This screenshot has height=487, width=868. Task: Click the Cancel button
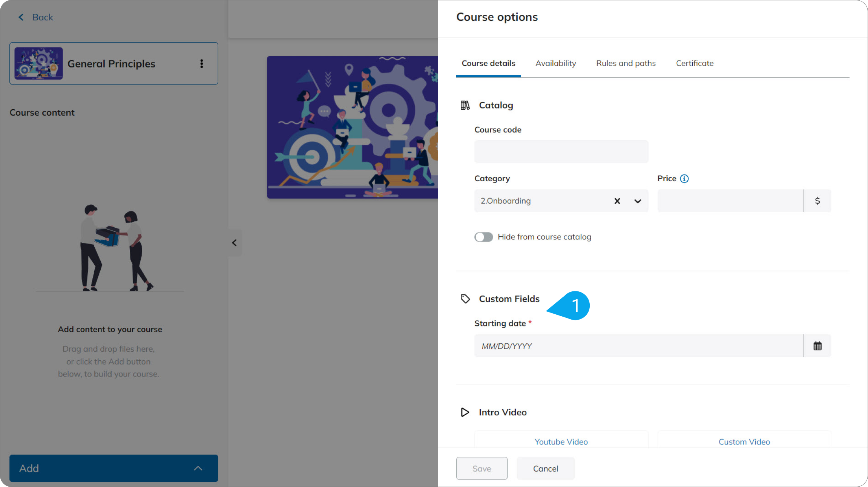546,468
